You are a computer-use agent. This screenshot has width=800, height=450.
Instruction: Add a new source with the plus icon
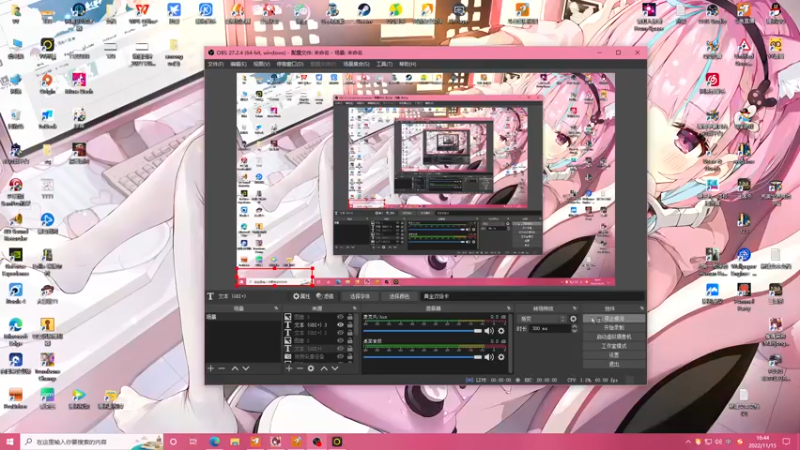pyautogui.click(x=289, y=368)
